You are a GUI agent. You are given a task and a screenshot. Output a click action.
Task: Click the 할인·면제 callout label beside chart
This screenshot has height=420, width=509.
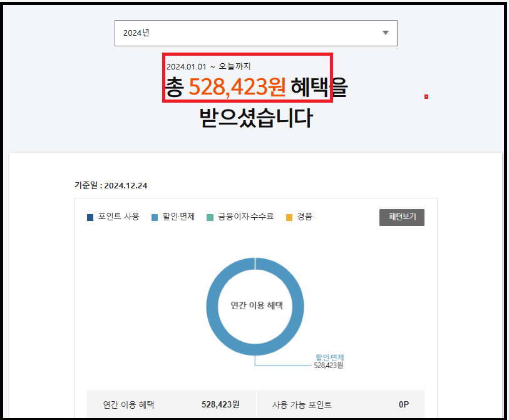329,357
